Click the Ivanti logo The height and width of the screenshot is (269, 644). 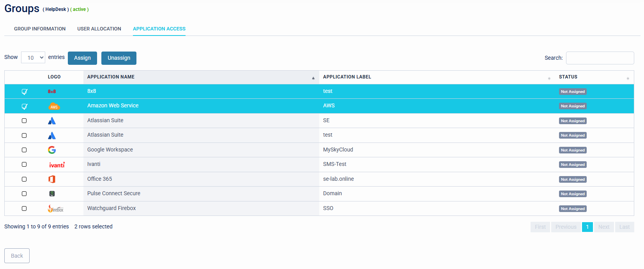(x=57, y=165)
